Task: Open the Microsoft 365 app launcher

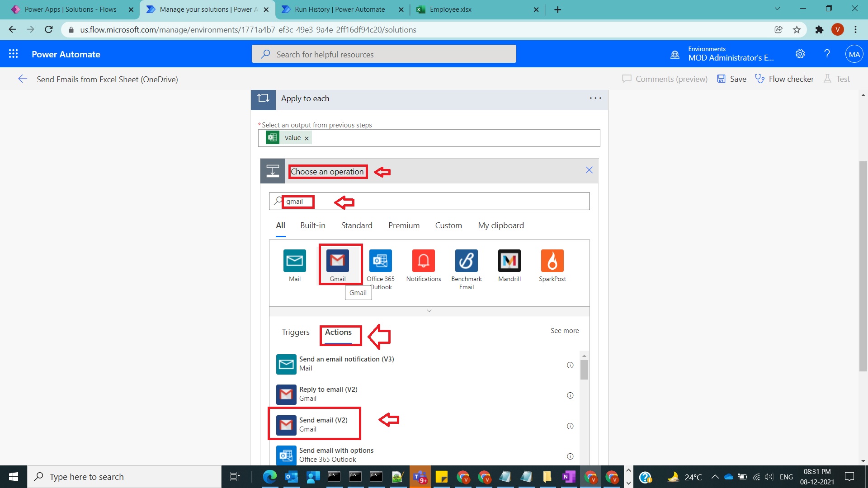Action: tap(14, 53)
